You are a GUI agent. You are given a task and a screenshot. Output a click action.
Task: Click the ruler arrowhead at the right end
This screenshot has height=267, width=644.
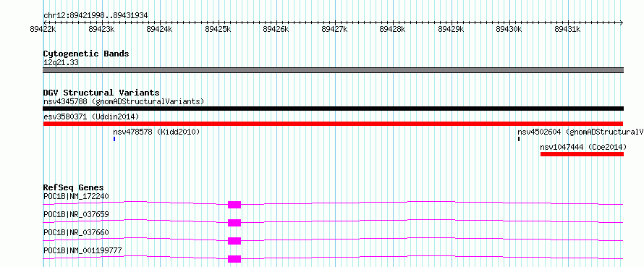pos(621,22)
